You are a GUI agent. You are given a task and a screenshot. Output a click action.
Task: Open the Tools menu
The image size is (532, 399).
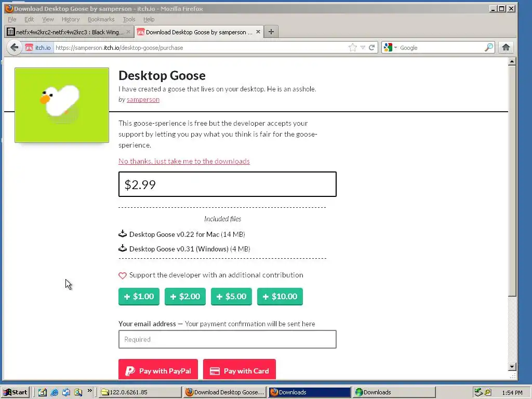point(129,19)
